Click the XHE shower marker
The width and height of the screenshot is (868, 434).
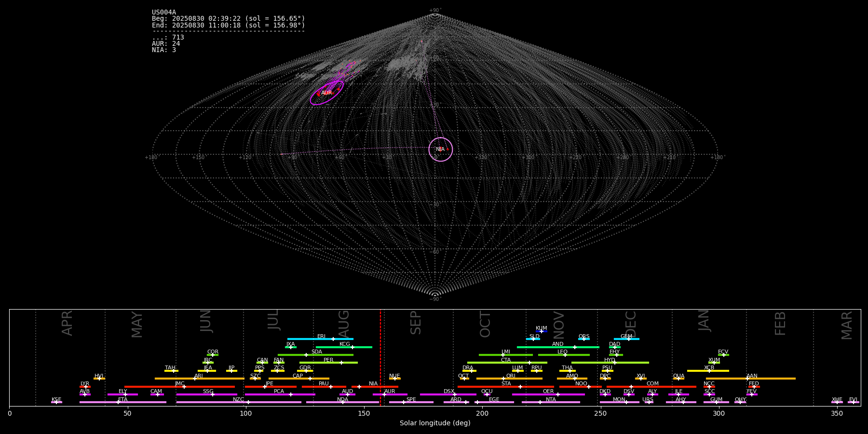tap(837, 402)
